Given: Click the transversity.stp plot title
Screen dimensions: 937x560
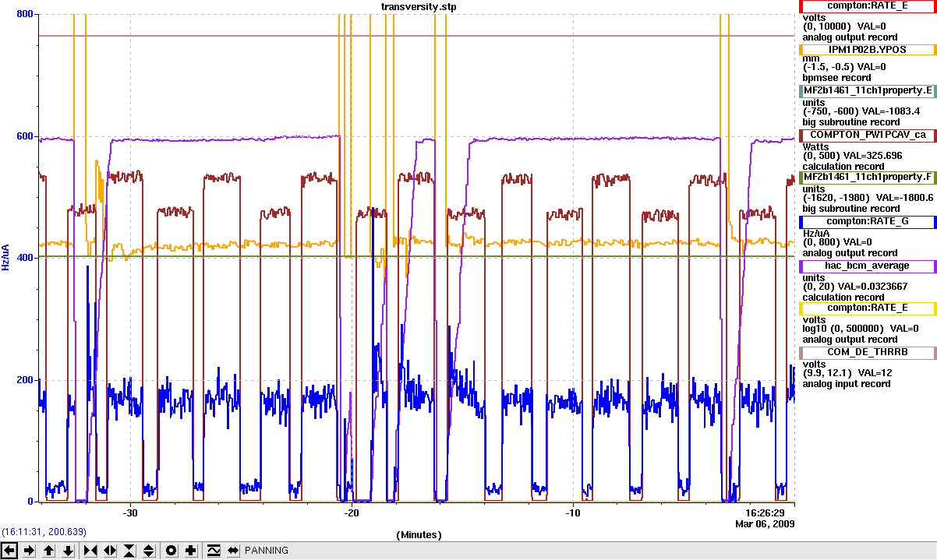Looking at the screenshot, I should pos(419,6).
